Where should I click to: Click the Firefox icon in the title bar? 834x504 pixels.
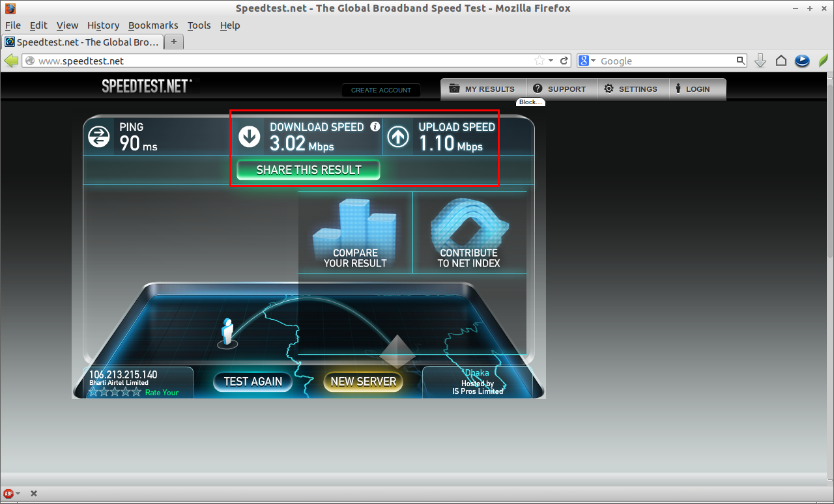[10, 8]
